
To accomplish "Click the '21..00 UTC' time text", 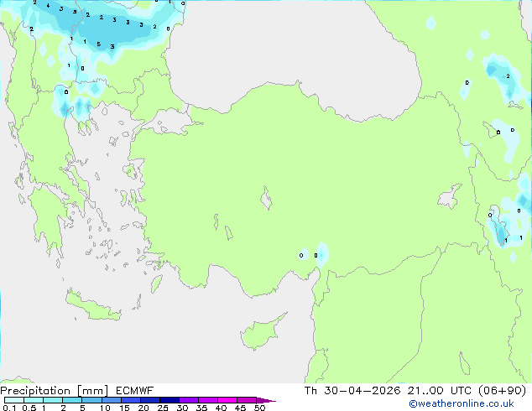I will pos(440,391).
